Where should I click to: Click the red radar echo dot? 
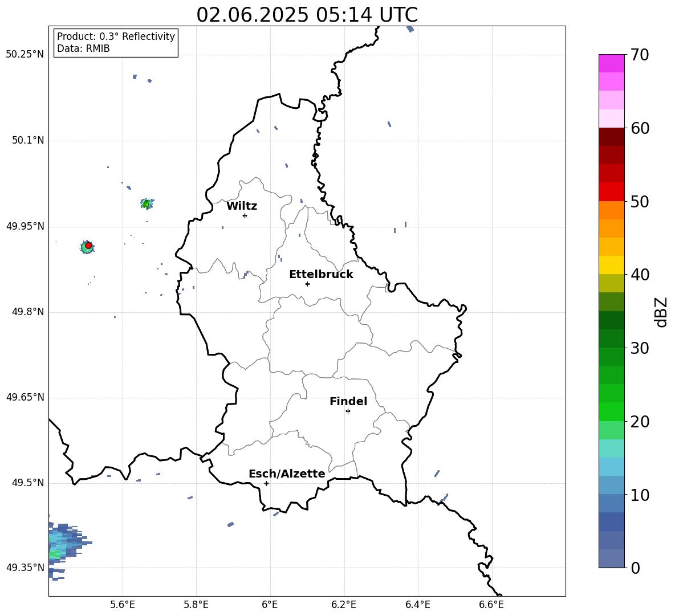click(88, 246)
